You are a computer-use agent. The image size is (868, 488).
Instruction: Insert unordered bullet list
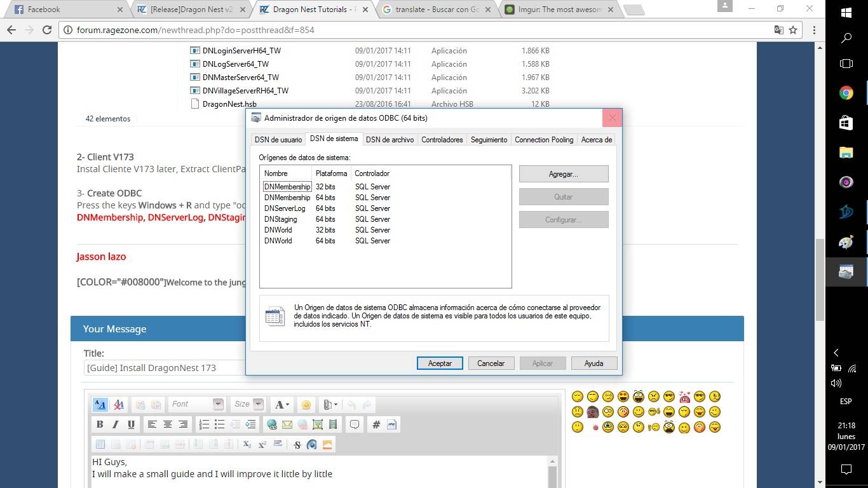[219, 424]
